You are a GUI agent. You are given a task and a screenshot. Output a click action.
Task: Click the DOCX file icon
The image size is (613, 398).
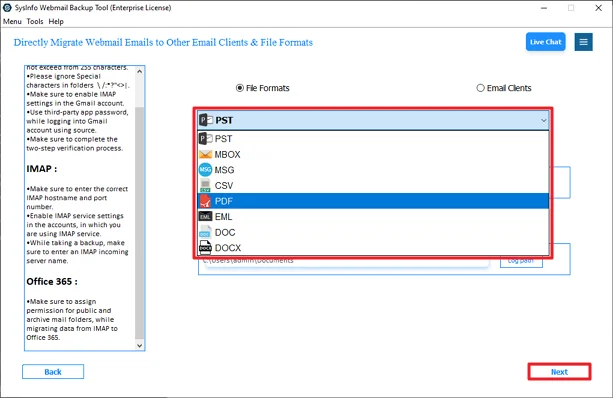pyautogui.click(x=205, y=248)
